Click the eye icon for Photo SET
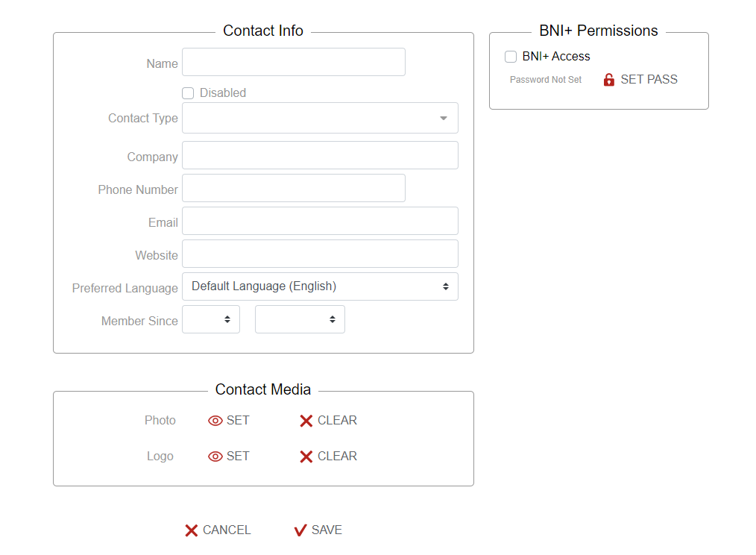The width and height of the screenshot is (756, 555). pos(215,421)
